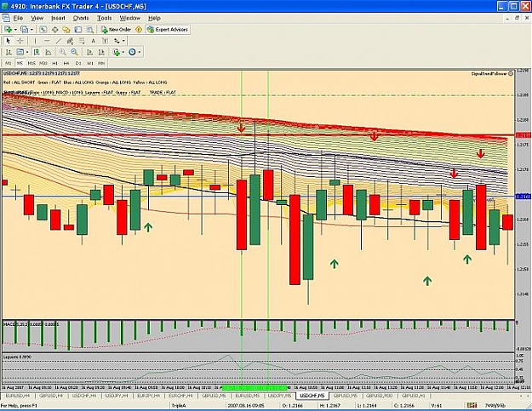Viewport: 532px width, 411px height.
Task: Switch timeframe to M30
Action: pos(43,64)
